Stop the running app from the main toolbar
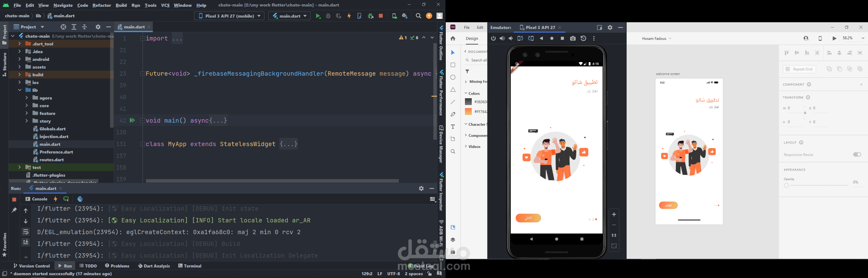 tap(381, 16)
